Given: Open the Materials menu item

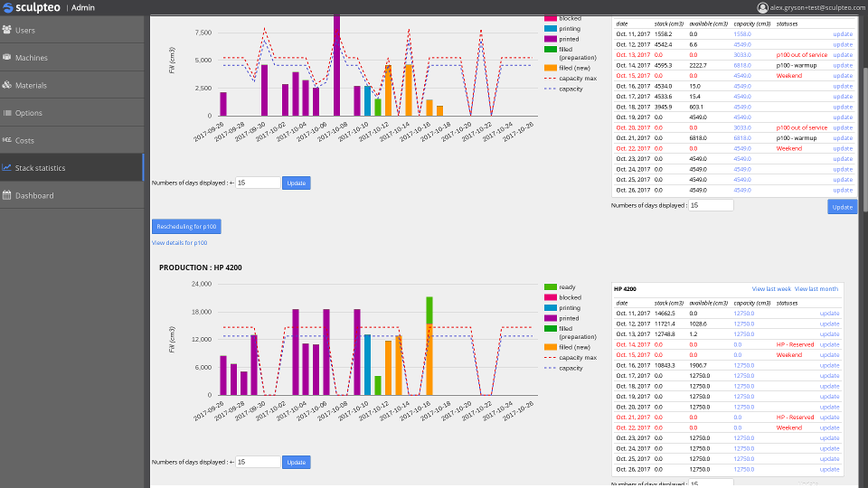Looking at the screenshot, I should (72, 85).
